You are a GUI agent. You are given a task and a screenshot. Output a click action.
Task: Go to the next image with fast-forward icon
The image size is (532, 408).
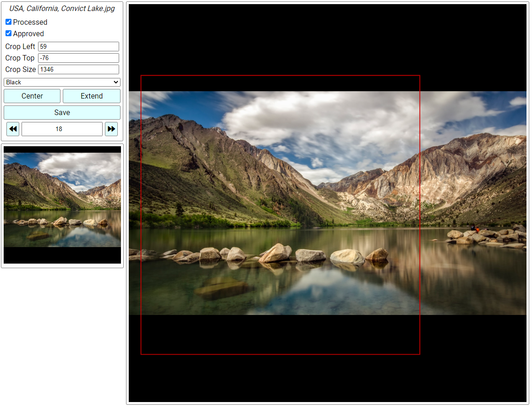pyautogui.click(x=111, y=129)
